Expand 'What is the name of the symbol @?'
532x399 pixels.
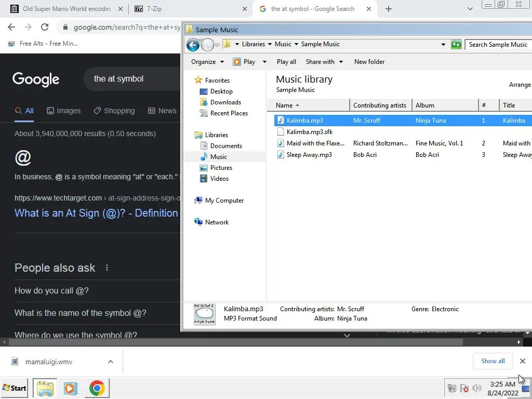[81, 313]
